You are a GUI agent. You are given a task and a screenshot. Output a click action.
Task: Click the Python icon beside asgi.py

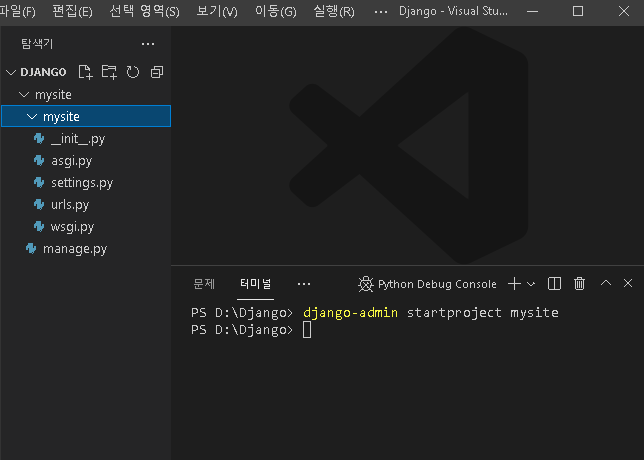(x=39, y=161)
